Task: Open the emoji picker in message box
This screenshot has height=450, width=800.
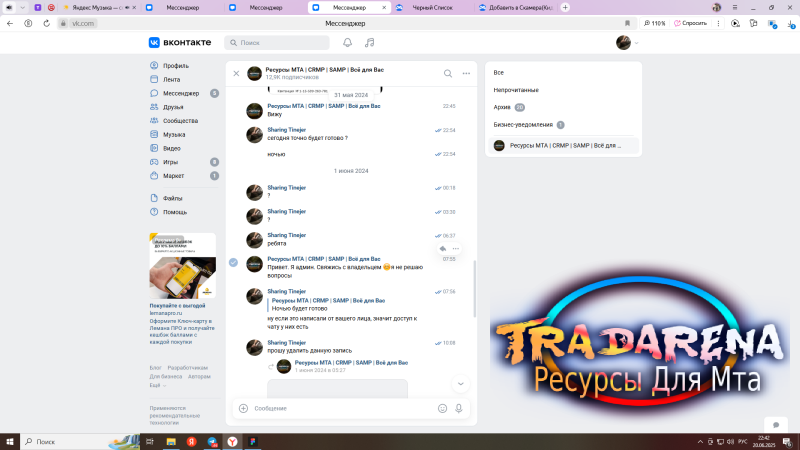Action: [442, 408]
